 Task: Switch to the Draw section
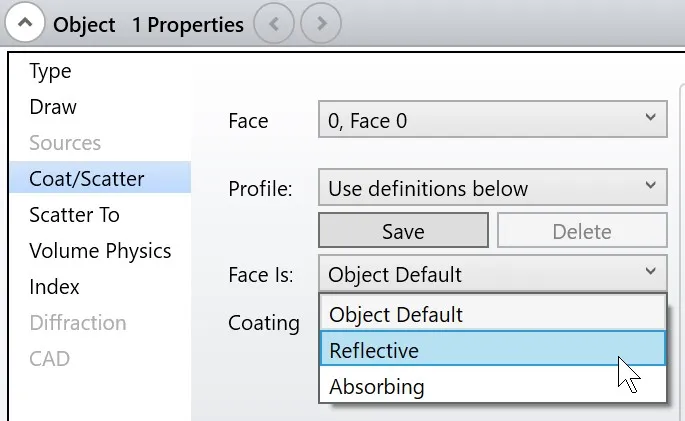53,107
